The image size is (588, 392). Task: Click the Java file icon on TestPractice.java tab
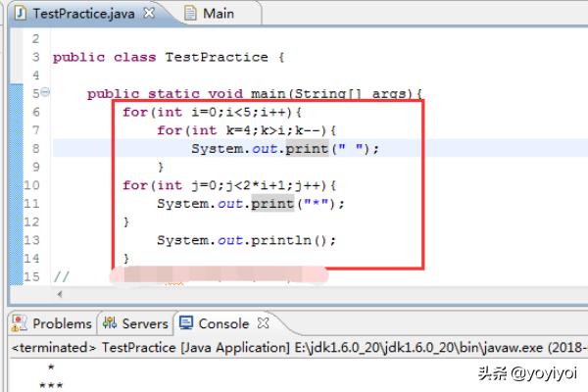pyautogui.click(x=21, y=13)
